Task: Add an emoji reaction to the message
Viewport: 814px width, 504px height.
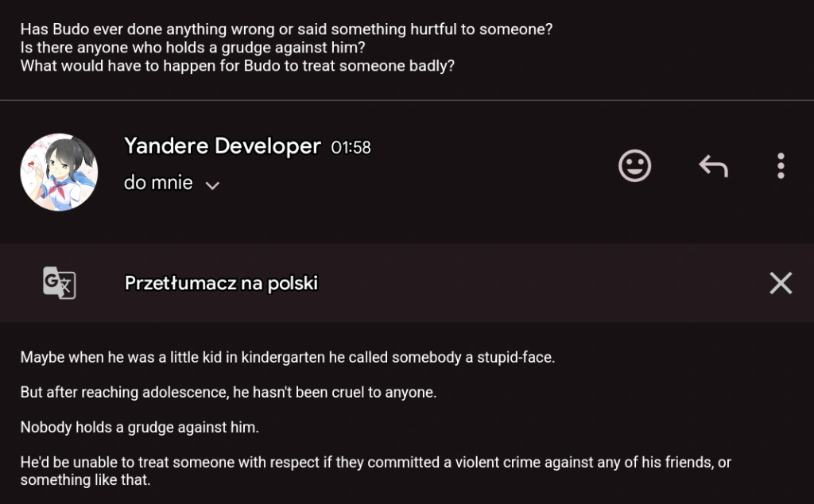Action: (634, 166)
